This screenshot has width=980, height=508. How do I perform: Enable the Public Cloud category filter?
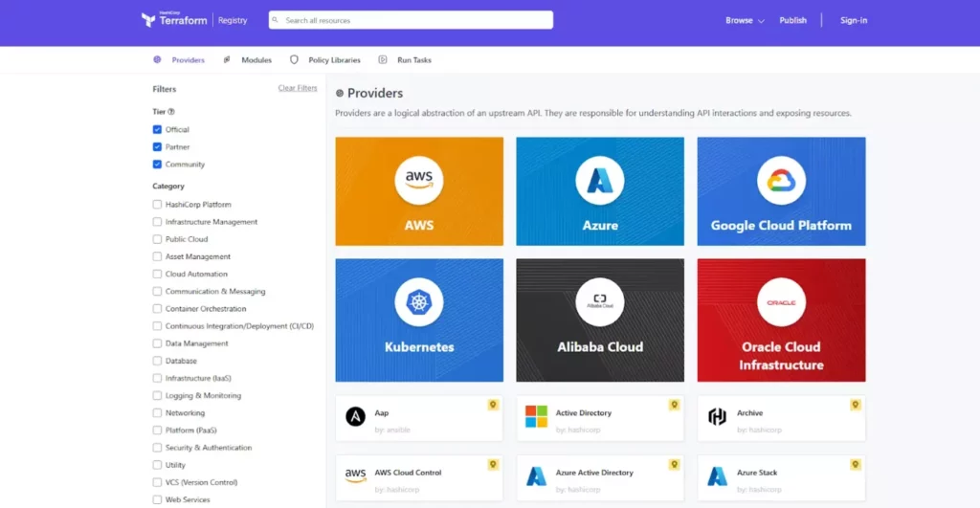pos(157,239)
